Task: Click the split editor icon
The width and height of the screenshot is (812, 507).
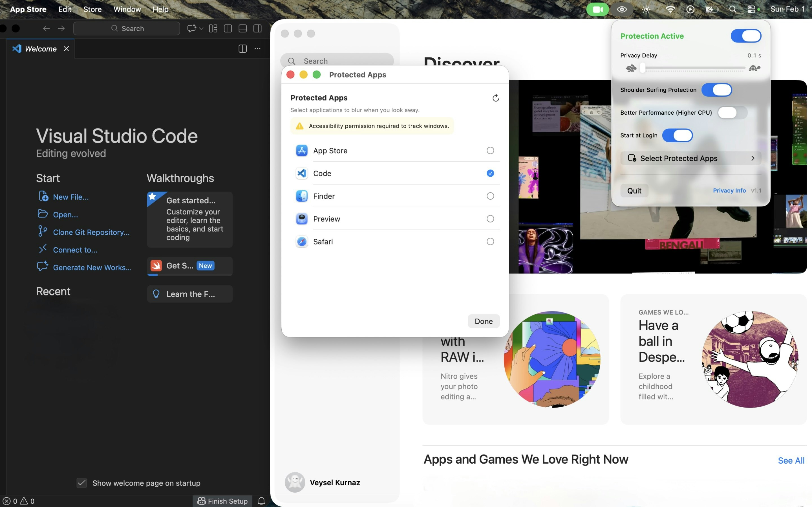Action: coord(242,49)
